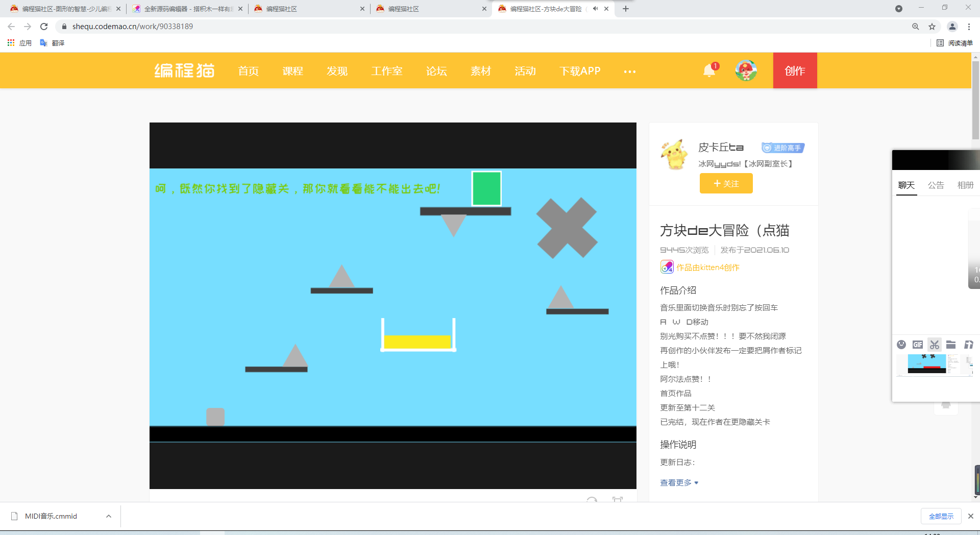
Task: Open the 工作室 menu item
Action: click(x=387, y=71)
